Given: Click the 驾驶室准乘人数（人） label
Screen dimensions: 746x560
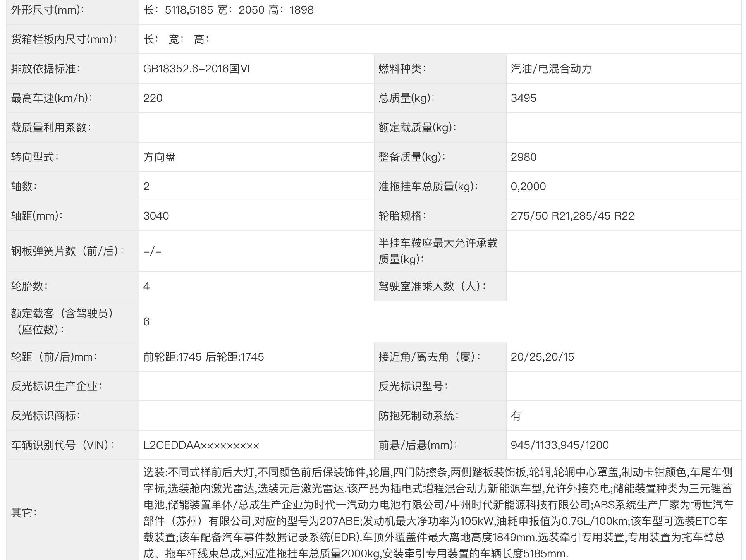Looking at the screenshot, I should [x=432, y=287].
